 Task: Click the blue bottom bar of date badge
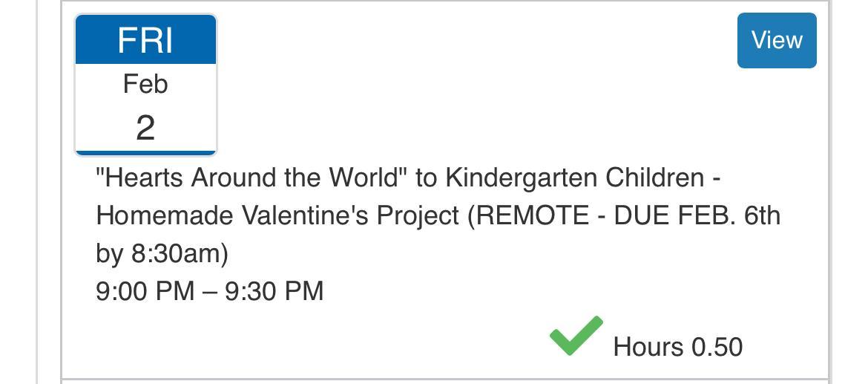tap(145, 153)
